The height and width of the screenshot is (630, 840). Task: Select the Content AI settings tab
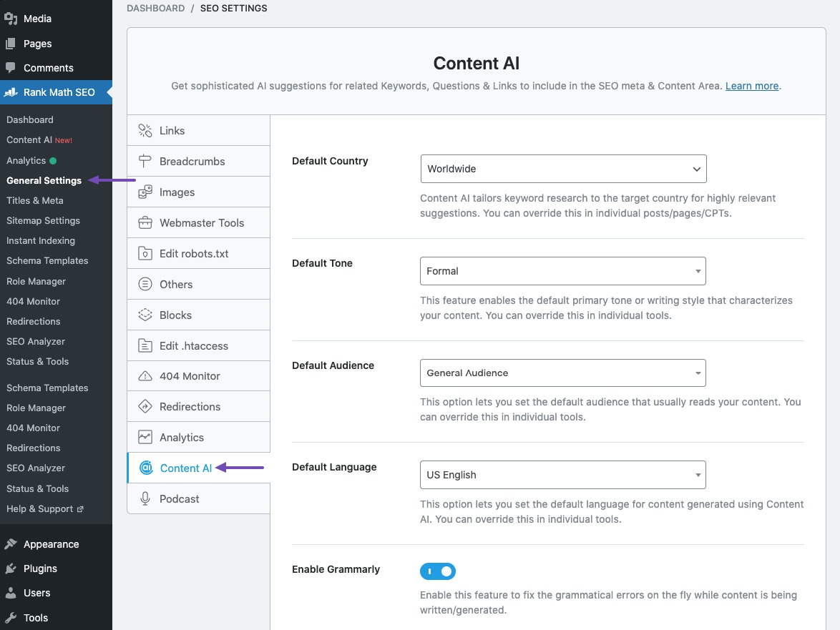coord(198,468)
